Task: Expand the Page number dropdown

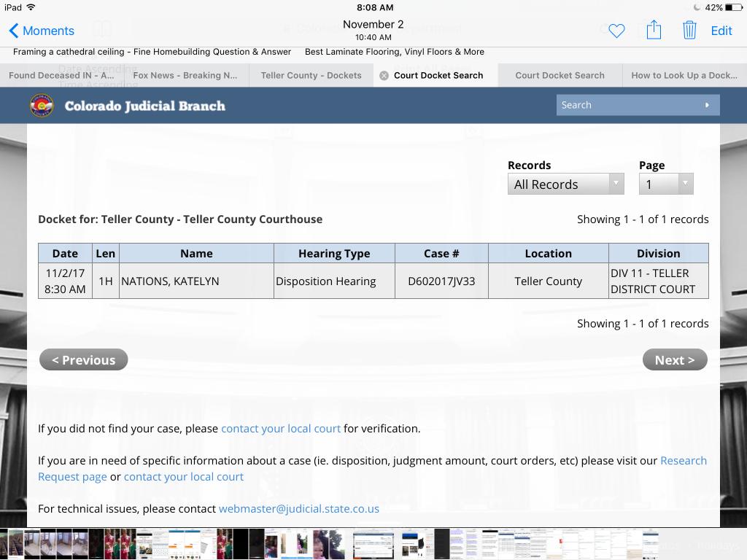Action: tap(665, 184)
